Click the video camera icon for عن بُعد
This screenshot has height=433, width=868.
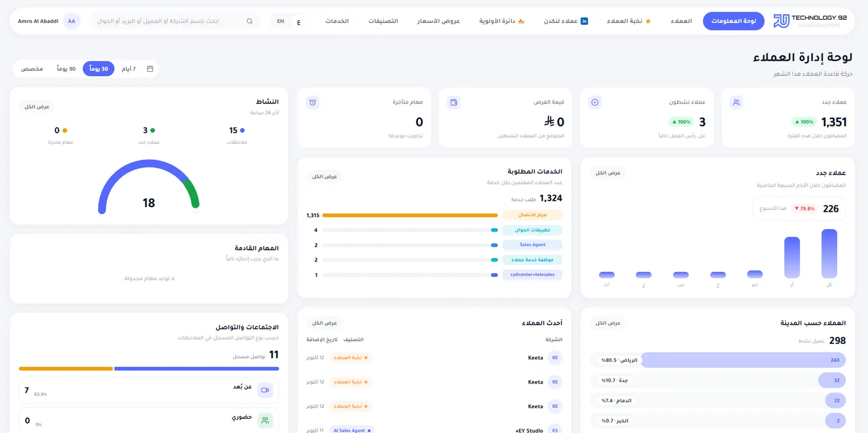(x=265, y=390)
